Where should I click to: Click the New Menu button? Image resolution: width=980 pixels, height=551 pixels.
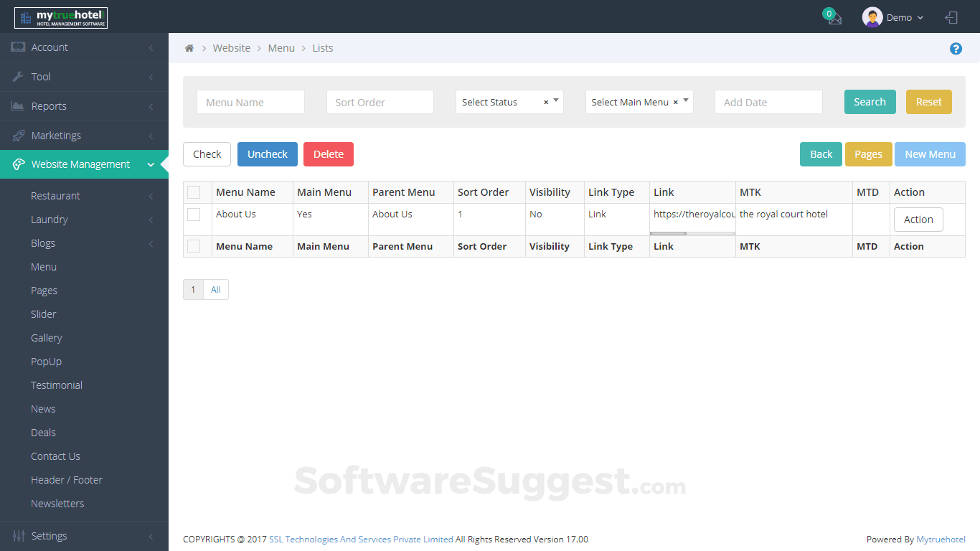pos(930,154)
